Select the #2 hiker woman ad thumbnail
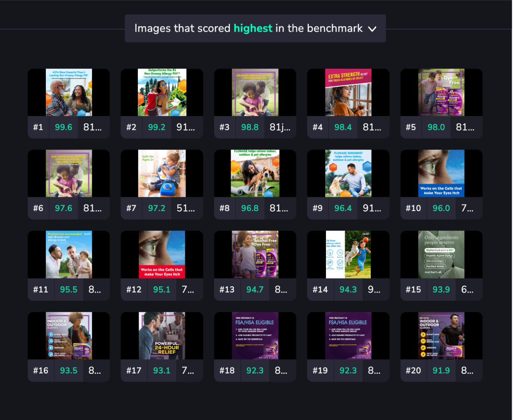 tap(162, 92)
